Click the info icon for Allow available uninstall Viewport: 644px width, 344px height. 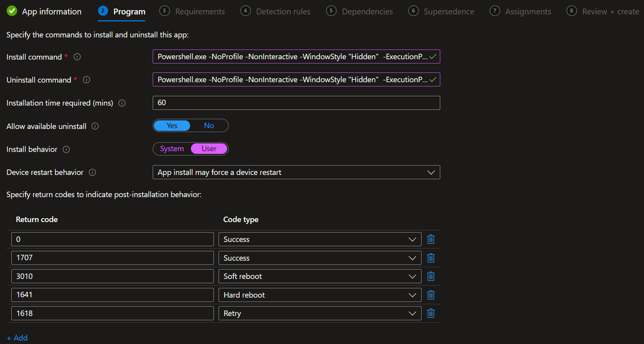coord(95,126)
